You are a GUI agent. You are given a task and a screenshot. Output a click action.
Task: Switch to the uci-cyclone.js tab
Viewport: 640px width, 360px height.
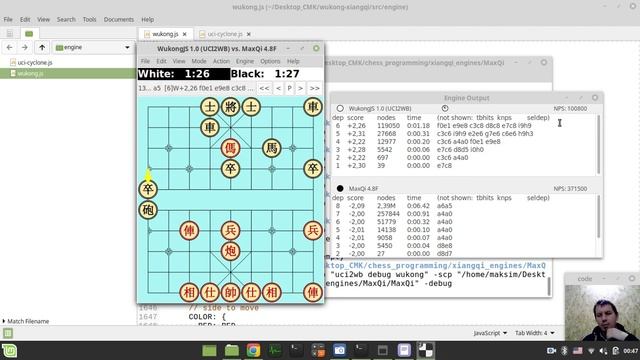[224, 34]
